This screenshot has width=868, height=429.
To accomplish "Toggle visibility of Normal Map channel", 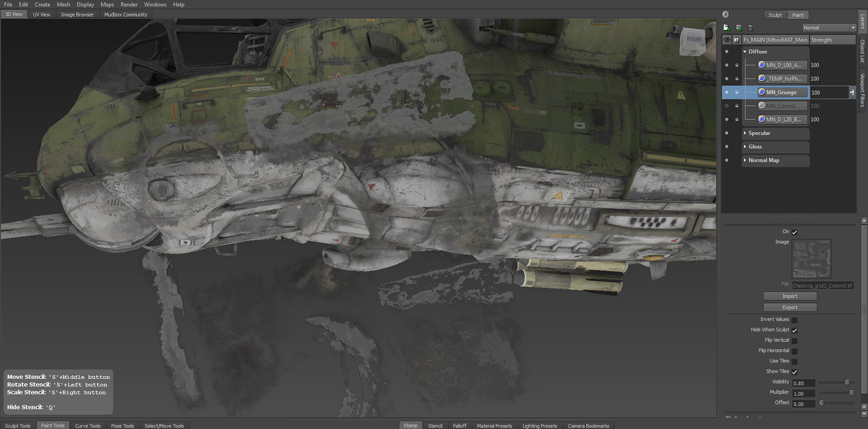I will click(727, 160).
